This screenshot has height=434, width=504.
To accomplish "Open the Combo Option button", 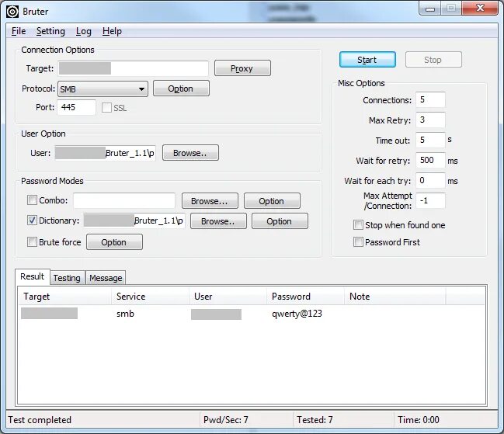I will (272, 201).
